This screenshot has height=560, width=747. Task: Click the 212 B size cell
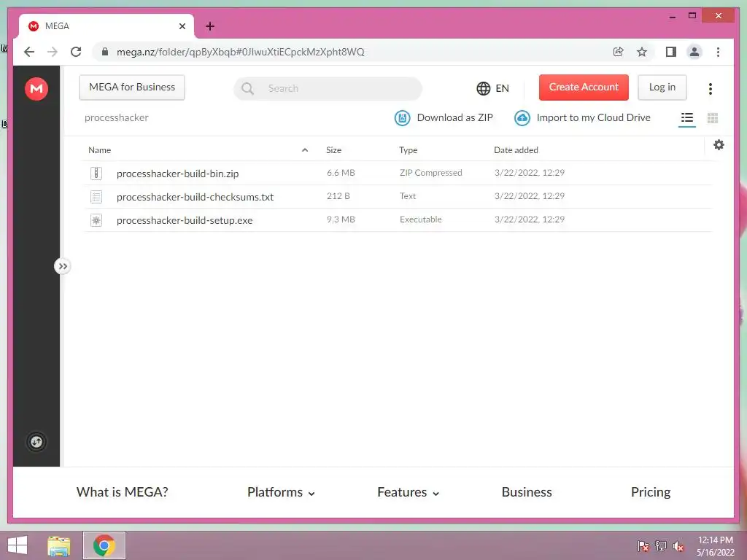click(338, 196)
